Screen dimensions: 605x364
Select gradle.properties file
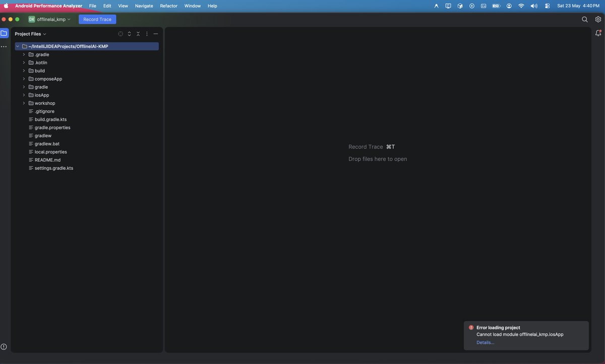[52, 128]
